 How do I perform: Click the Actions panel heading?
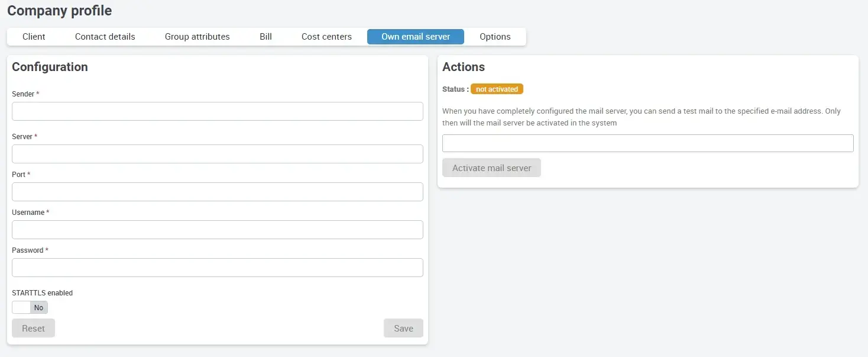pyautogui.click(x=463, y=67)
